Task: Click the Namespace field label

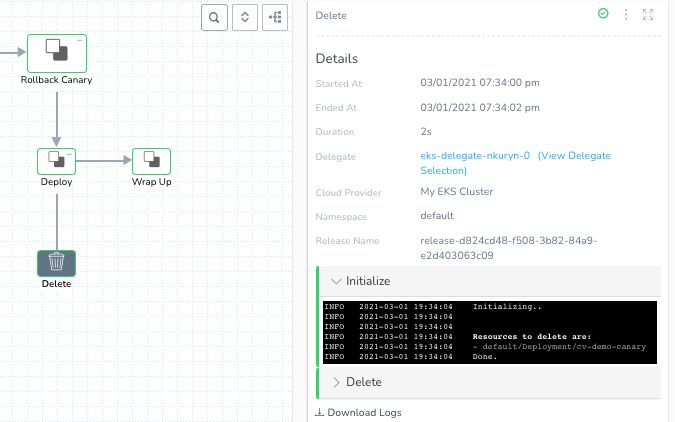Action: [x=341, y=217]
